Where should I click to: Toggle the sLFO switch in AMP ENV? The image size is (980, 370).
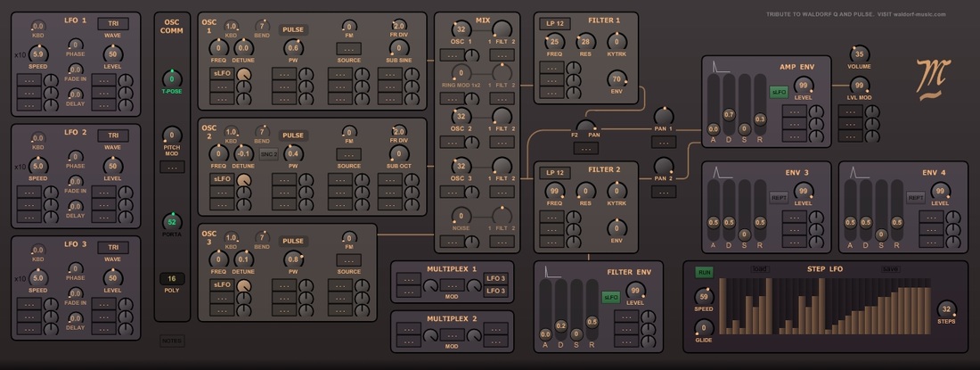(x=778, y=91)
